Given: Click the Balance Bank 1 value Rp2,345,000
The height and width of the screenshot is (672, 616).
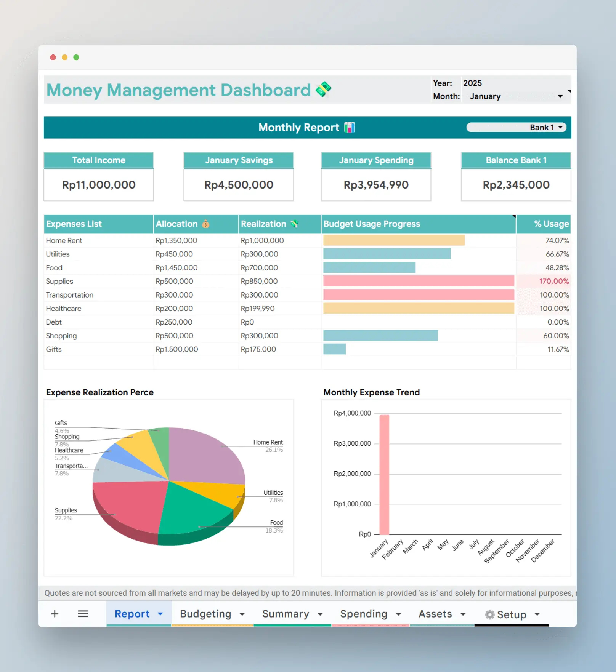Looking at the screenshot, I should pos(516,185).
